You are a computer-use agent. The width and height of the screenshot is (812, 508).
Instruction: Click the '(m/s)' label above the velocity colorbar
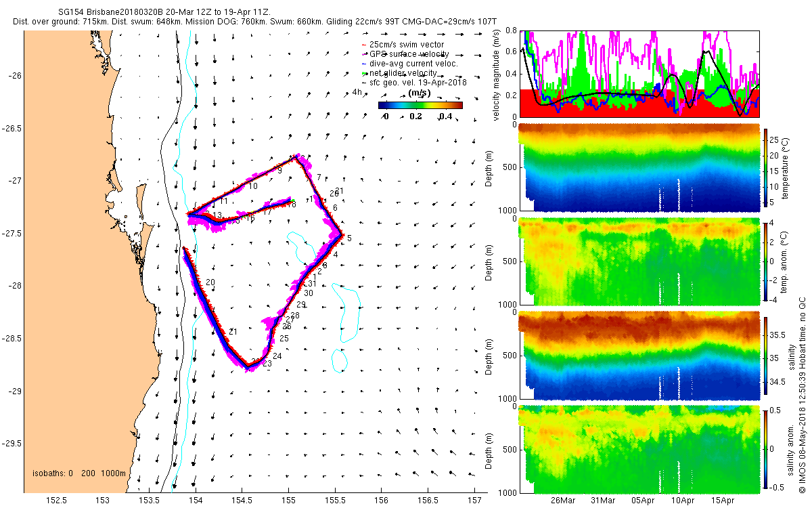(420, 93)
